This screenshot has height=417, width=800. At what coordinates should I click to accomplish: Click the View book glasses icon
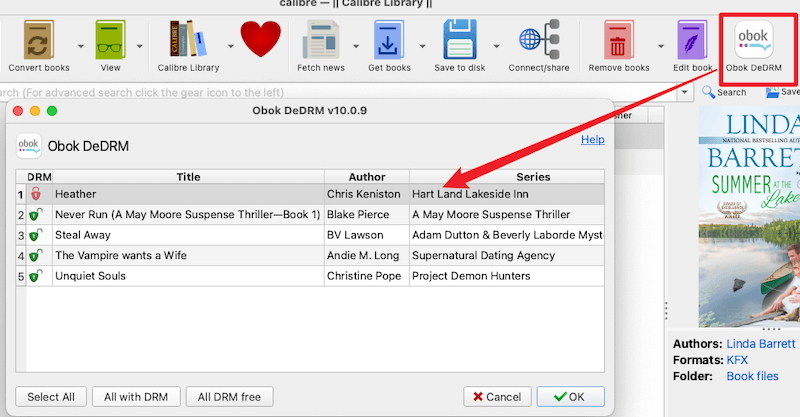110,40
